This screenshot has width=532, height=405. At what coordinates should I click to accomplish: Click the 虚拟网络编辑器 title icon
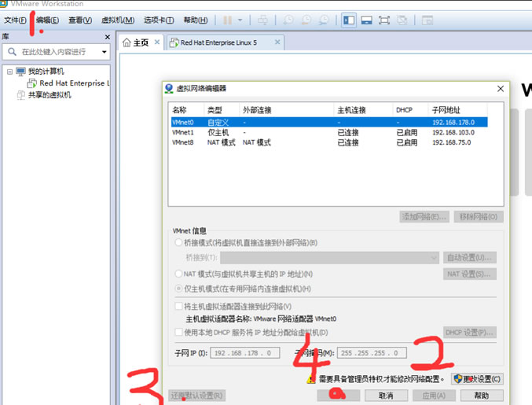(x=169, y=89)
